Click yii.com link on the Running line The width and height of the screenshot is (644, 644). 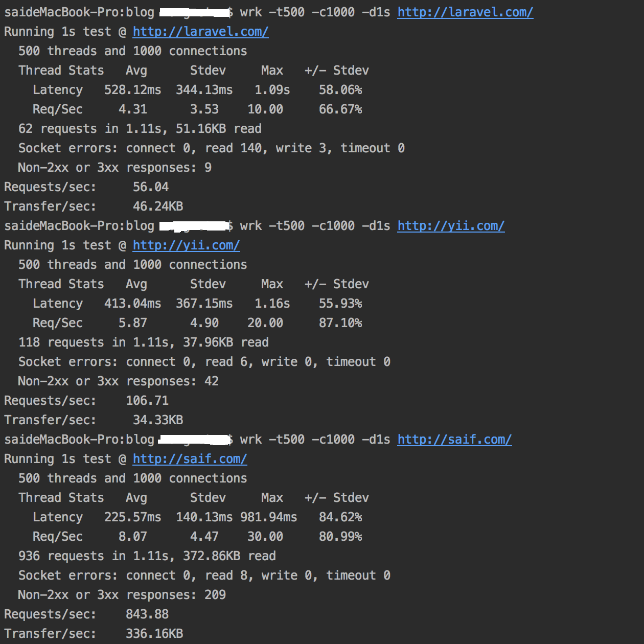(186, 245)
